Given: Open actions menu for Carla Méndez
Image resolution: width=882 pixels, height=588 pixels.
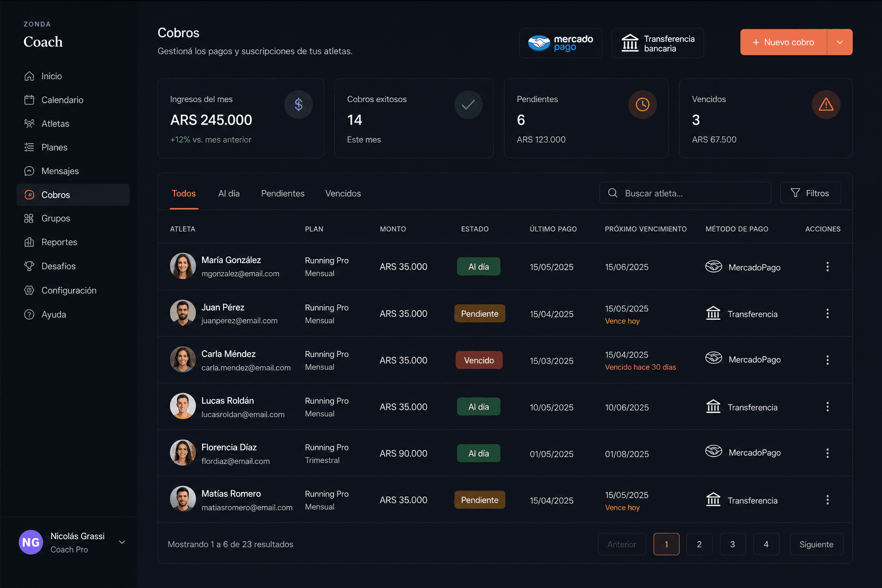Looking at the screenshot, I should point(827,360).
